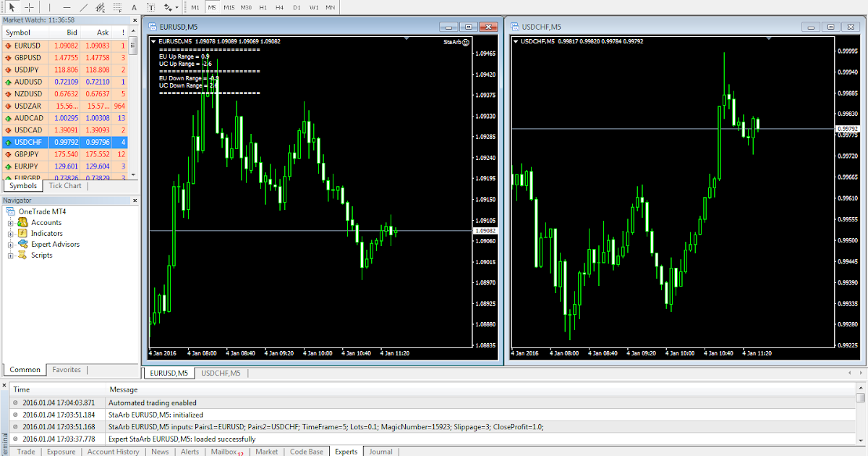This screenshot has height=456, width=868.
Task: Click the Expert Advisors icon in Navigator
Action: tap(23, 245)
